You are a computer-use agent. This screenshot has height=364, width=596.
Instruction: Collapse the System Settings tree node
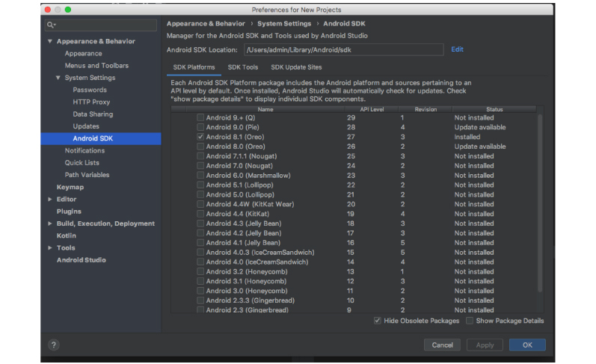pyautogui.click(x=58, y=78)
